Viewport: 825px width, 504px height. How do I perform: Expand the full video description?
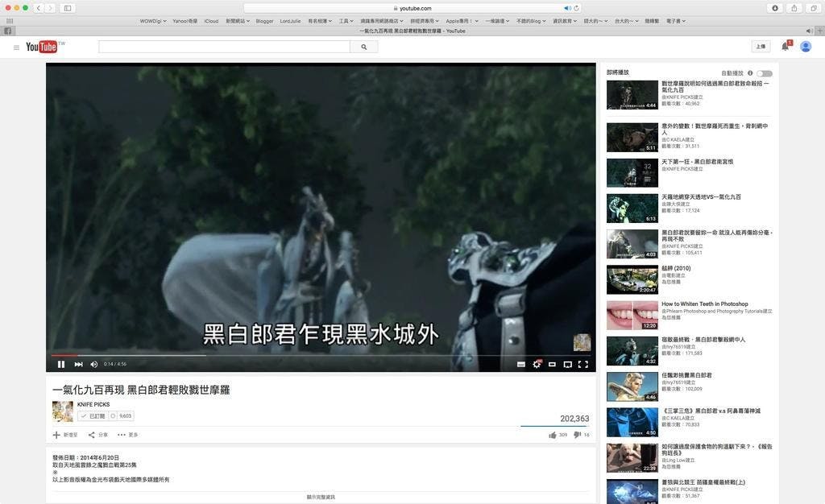pyautogui.click(x=321, y=497)
